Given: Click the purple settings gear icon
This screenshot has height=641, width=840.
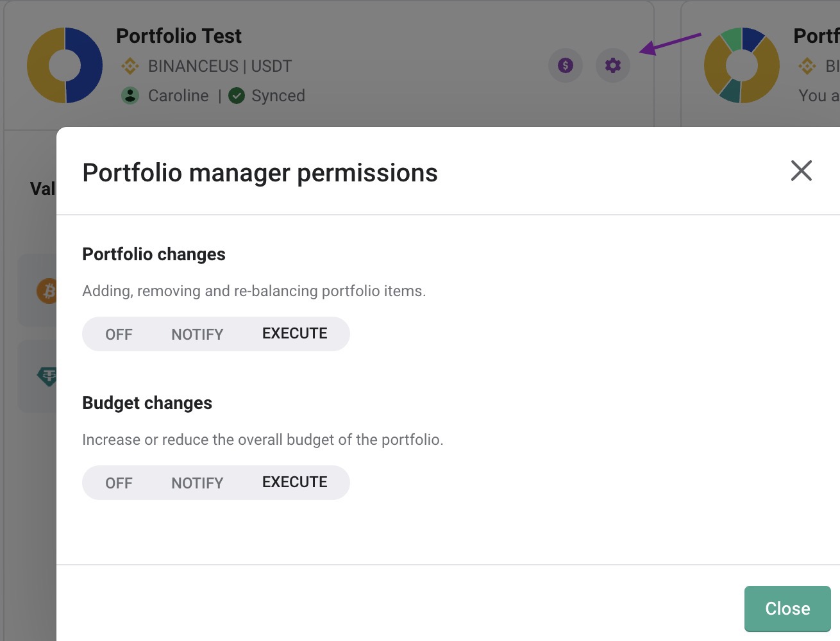Looking at the screenshot, I should coord(613,65).
